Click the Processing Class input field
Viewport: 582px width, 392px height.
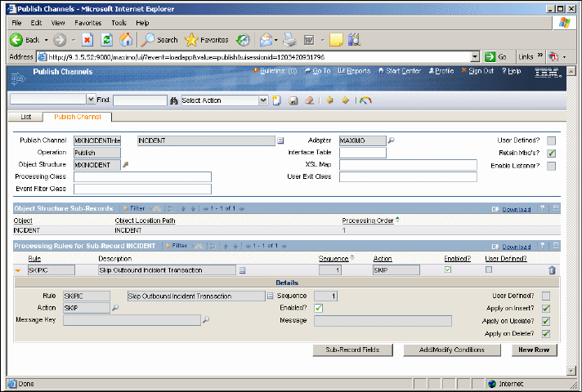(x=142, y=176)
